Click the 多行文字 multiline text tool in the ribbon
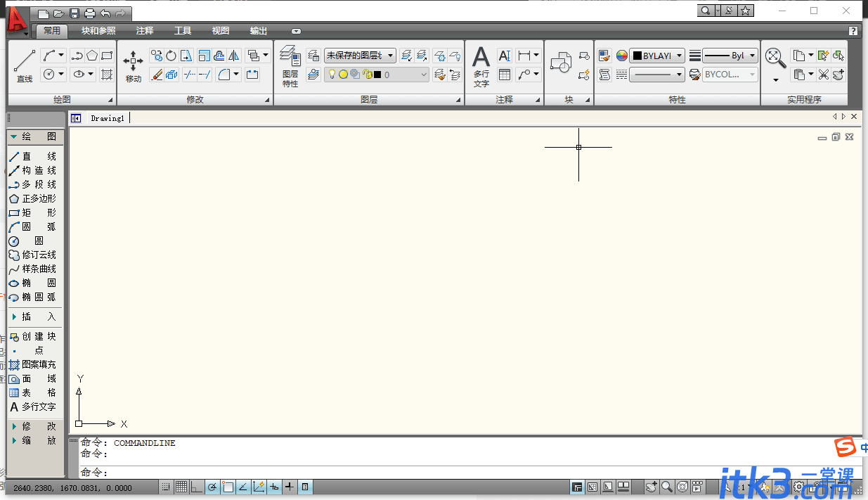Viewport: 868px width, 500px height. [481, 66]
